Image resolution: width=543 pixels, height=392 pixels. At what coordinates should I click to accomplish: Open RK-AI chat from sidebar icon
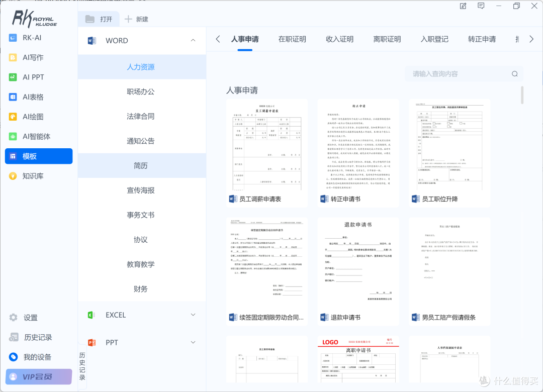[x=13, y=38]
